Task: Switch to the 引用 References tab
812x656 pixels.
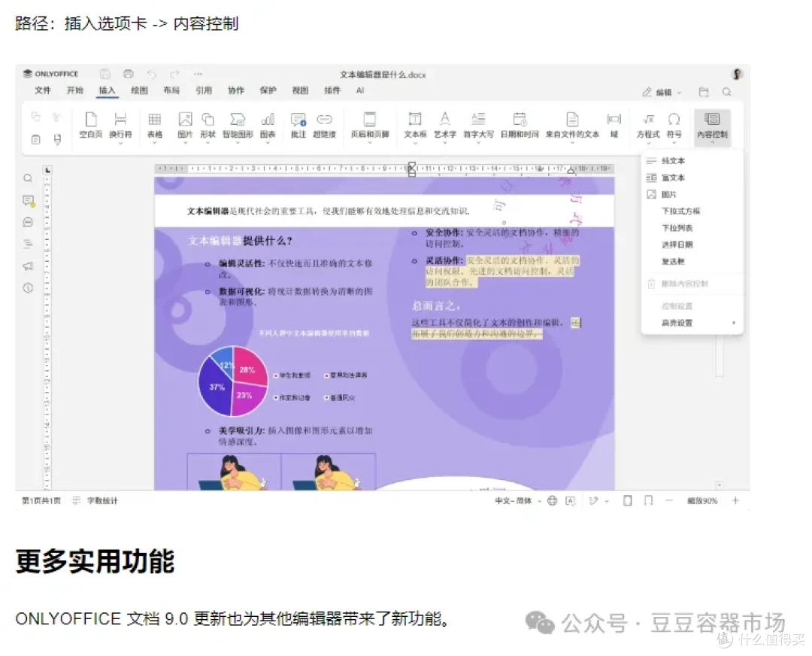Action: [x=204, y=90]
